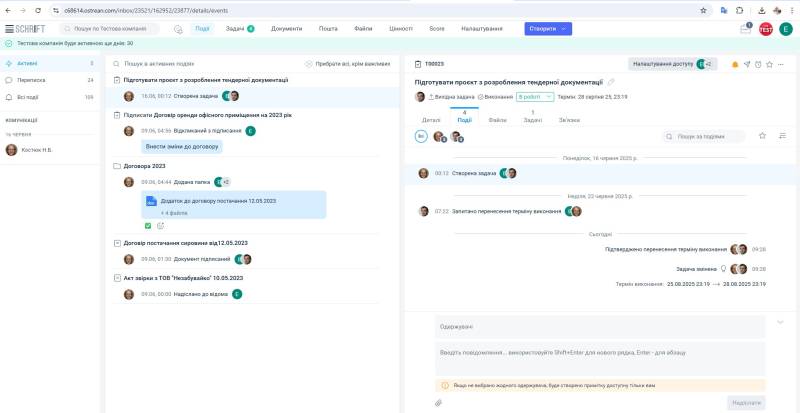The height and width of the screenshot is (413, 800).
Task: Expand the Створити button dropdown arrow
Action: pyautogui.click(x=563, y=29)
